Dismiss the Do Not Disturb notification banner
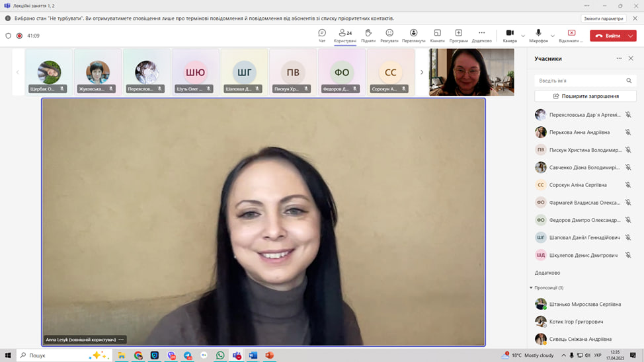The height and width of the screenshot is (362, 644). coord(635,18)
